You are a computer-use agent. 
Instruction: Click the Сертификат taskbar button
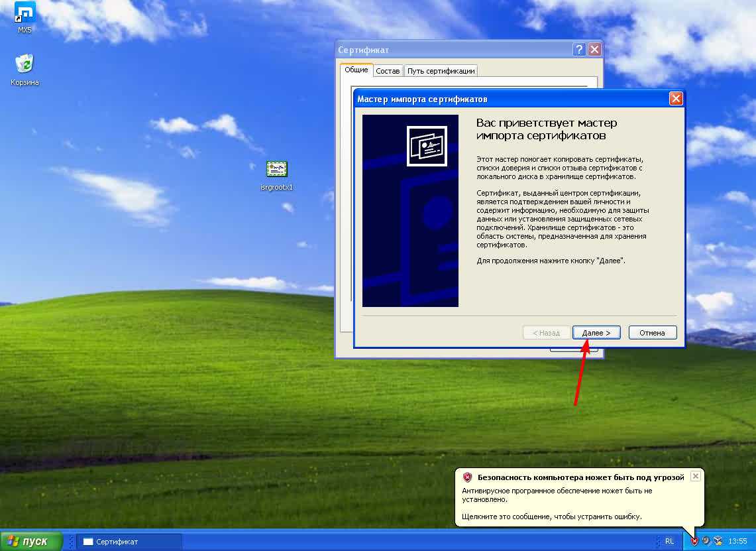pos(129,542)
